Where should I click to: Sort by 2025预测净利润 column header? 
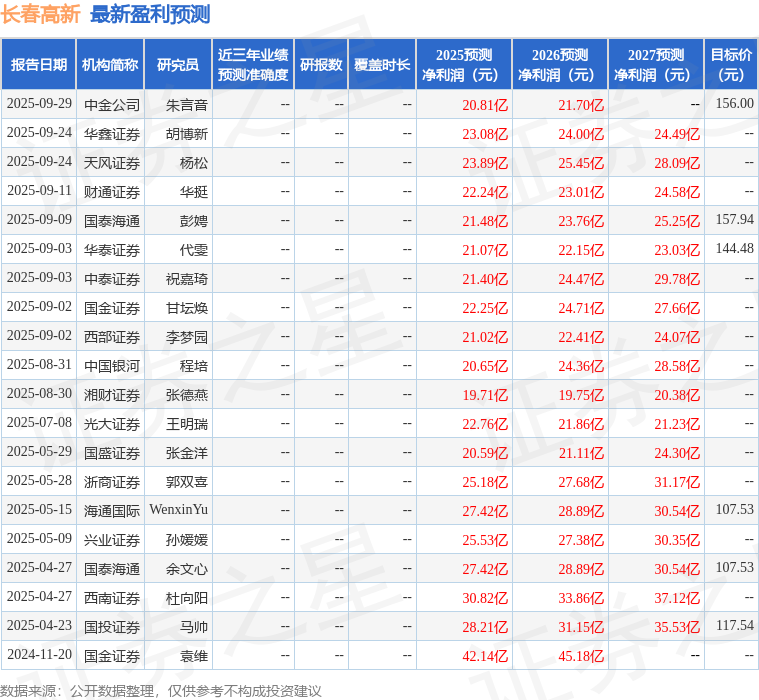(x=463, y=65)
